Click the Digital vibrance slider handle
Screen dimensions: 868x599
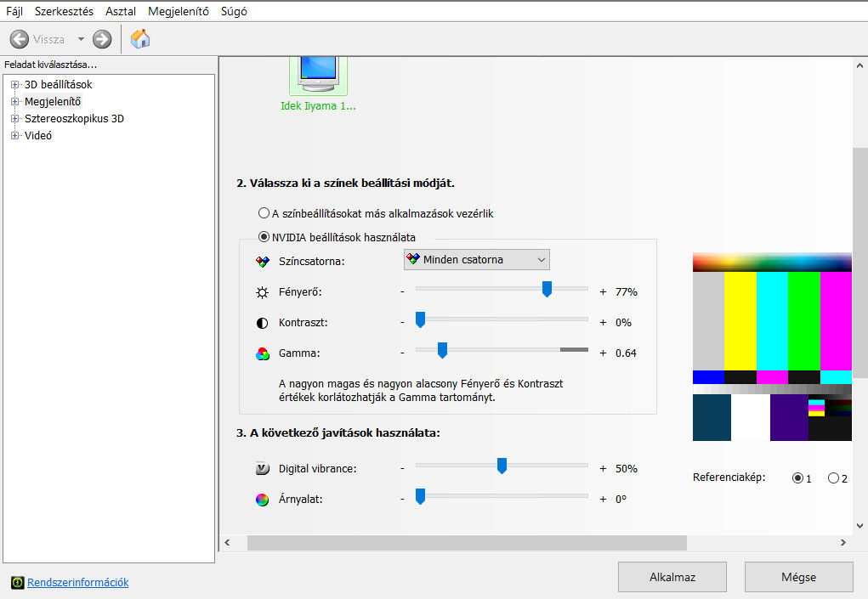(502, 466)
